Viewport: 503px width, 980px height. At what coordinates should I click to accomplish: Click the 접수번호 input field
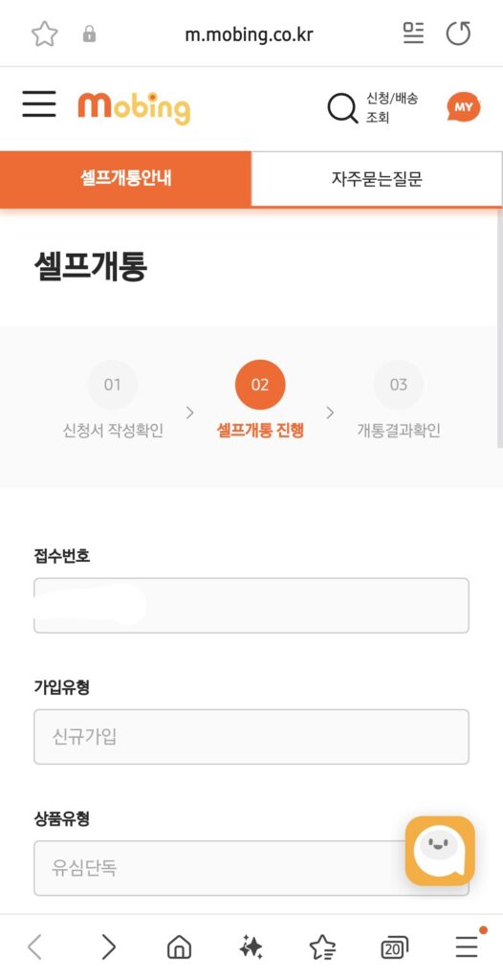coord(251,605)
